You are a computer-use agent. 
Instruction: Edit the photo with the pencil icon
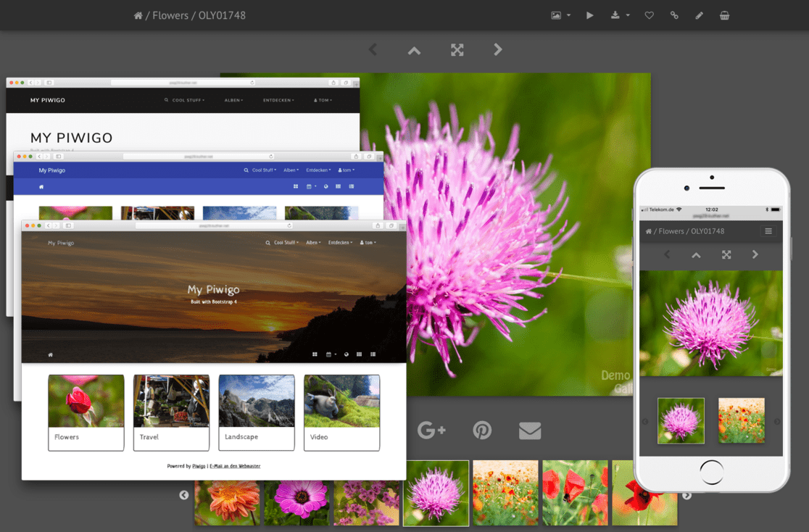[x=699, y=14]
